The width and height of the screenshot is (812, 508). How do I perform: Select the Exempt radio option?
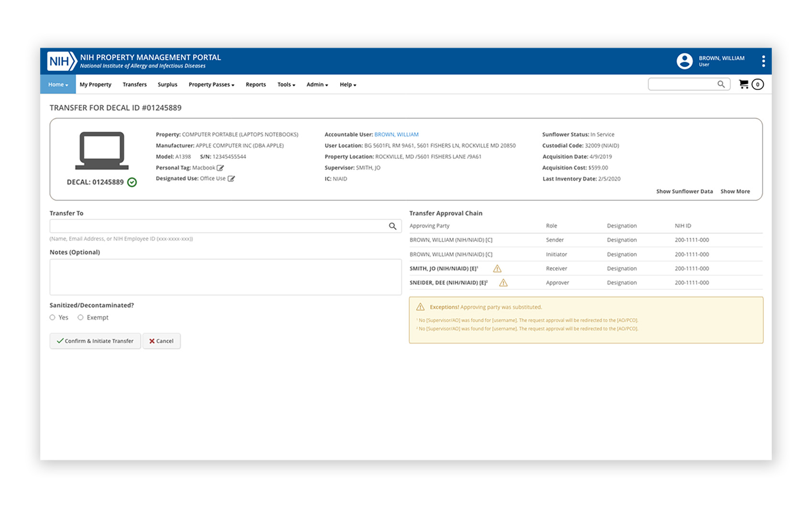coord(81,318)
